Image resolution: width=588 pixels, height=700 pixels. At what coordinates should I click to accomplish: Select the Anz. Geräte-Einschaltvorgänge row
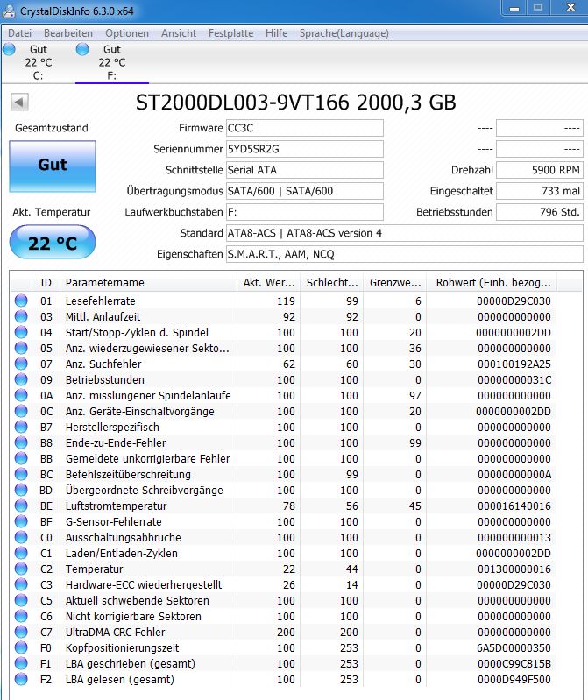click(284, 411)
